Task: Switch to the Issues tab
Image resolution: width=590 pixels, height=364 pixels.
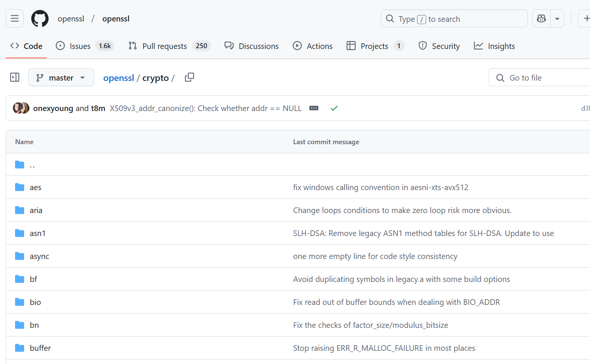Action: click(85, 46)
